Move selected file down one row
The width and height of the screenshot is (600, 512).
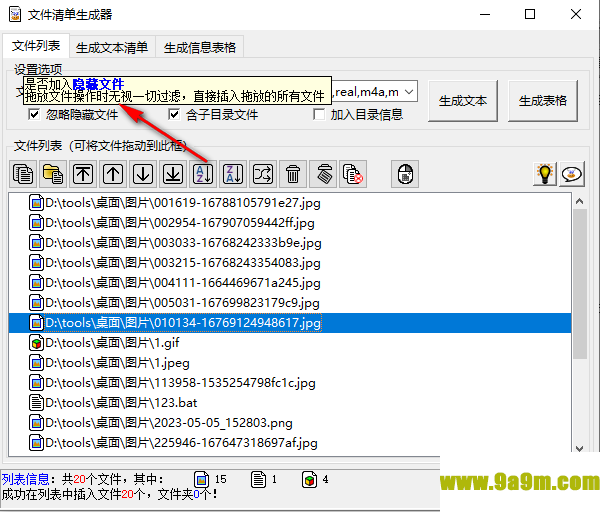[x=143, y=174]
